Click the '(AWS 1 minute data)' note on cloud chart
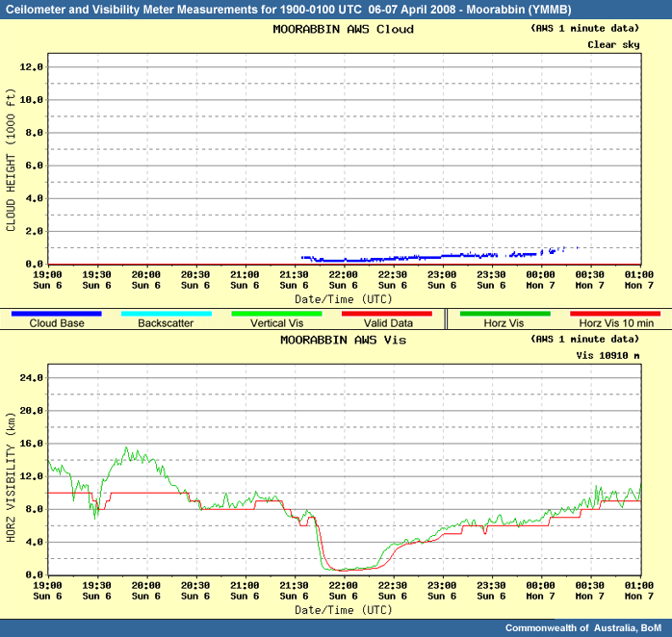 coord(585,28)
